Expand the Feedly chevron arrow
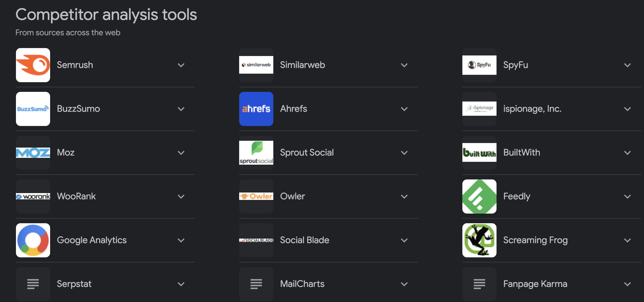The image size is (644, 302). tap(627, 196)
